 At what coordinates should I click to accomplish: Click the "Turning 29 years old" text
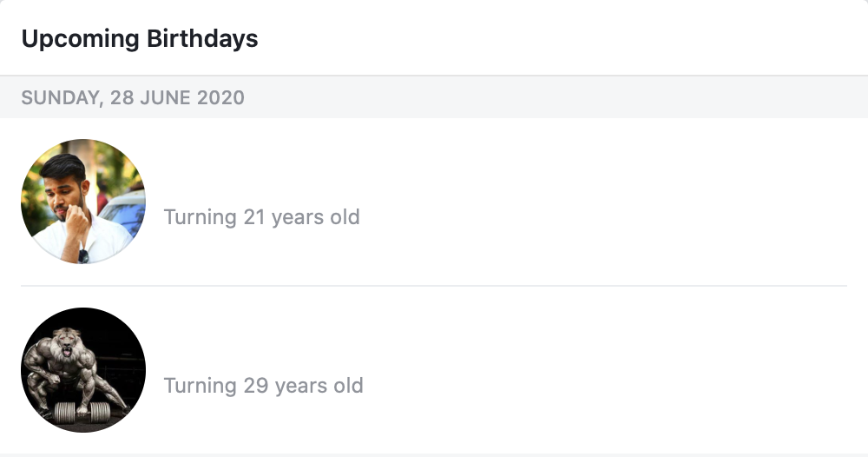click(x=264, y=386)
